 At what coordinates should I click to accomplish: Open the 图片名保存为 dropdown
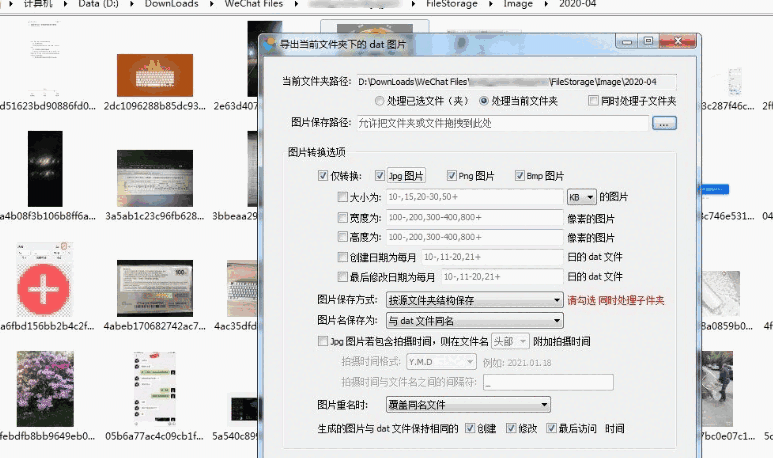(474, 321)
